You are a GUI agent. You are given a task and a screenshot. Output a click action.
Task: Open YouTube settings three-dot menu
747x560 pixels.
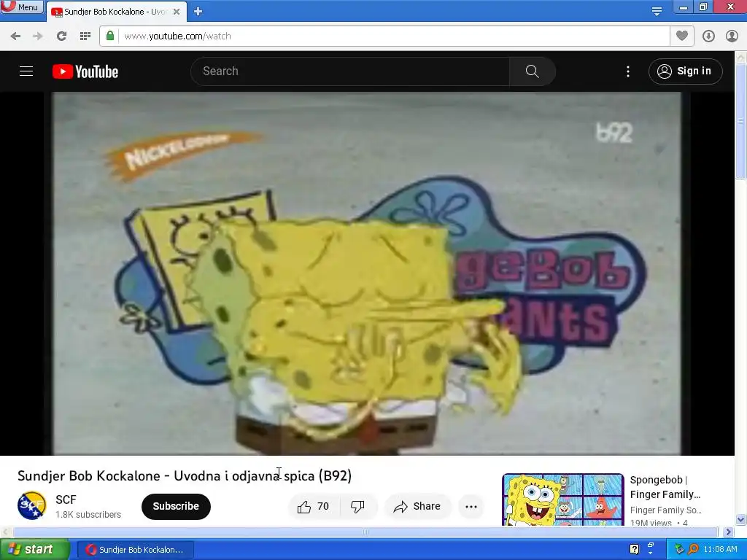(628, 71)
